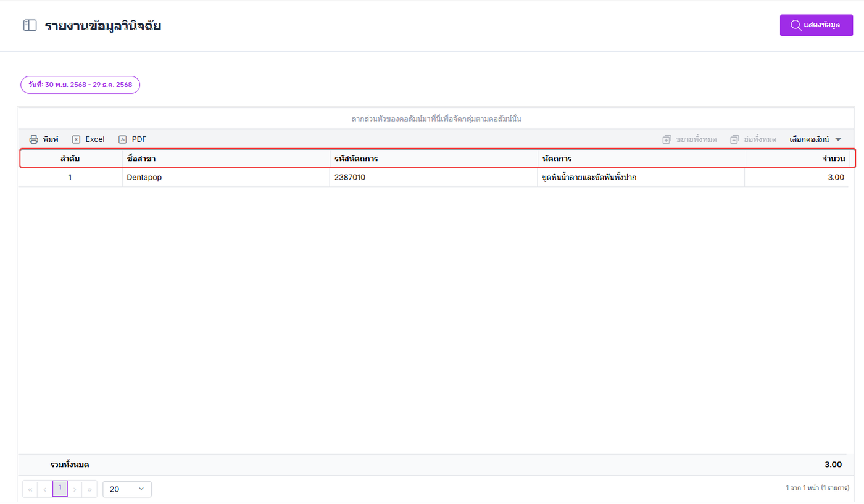Select page 1 in the pager

[60, 489]
